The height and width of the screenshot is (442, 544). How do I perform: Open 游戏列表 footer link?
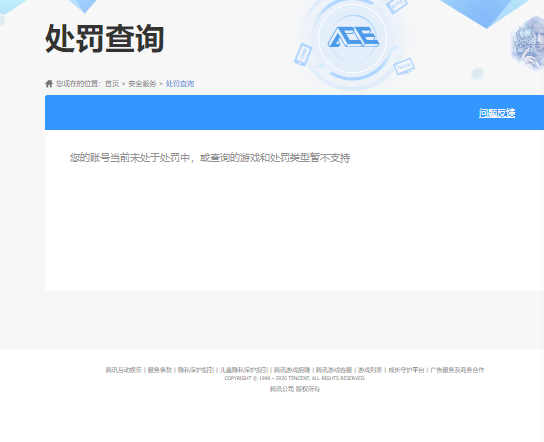click(x=370, y=370)
